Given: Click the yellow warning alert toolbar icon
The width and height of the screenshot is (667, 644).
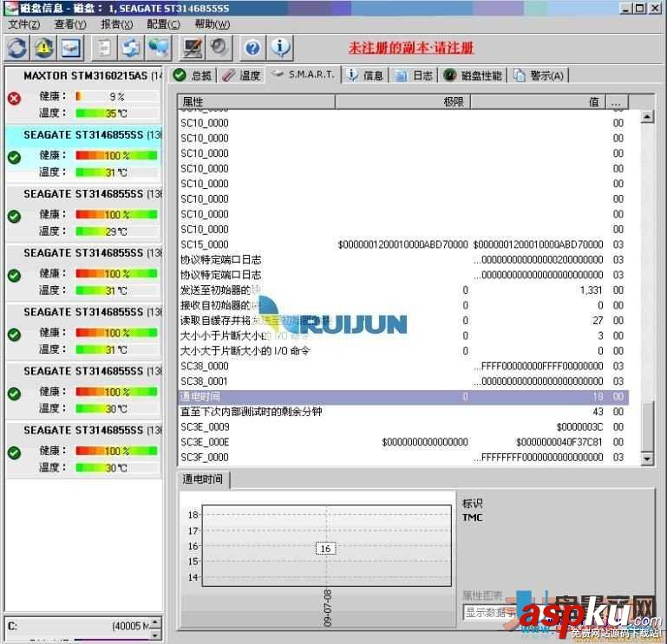Looking at the screenshot, I should click(x=44, y=48).
